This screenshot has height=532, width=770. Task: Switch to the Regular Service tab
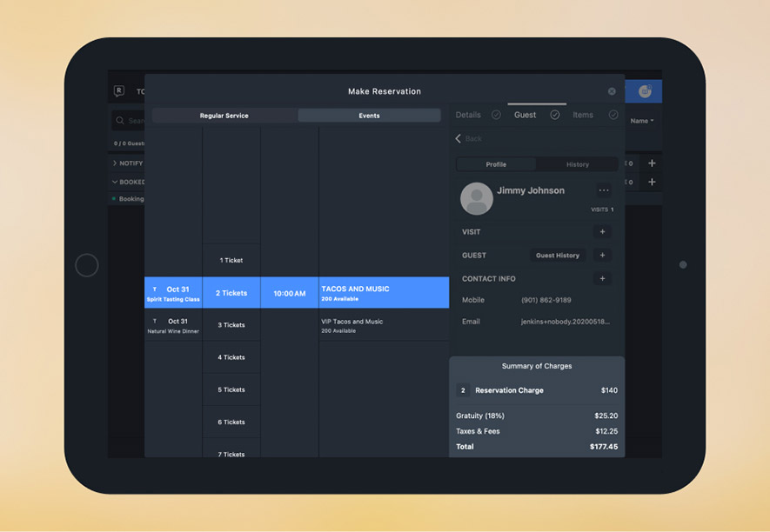[224, 115]
